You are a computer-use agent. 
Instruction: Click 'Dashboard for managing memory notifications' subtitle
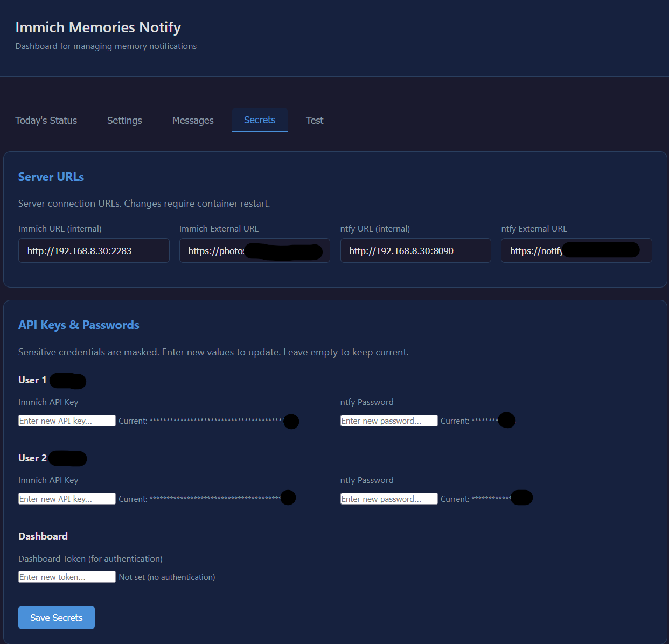(106, 46)
